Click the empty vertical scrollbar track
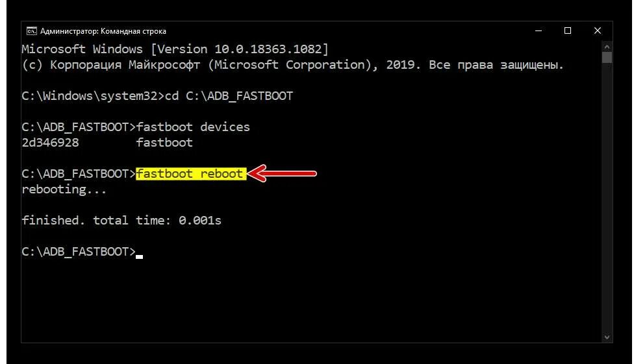This screenshot has height=364, width=634. pyautogui.click(x=607, y=198)
